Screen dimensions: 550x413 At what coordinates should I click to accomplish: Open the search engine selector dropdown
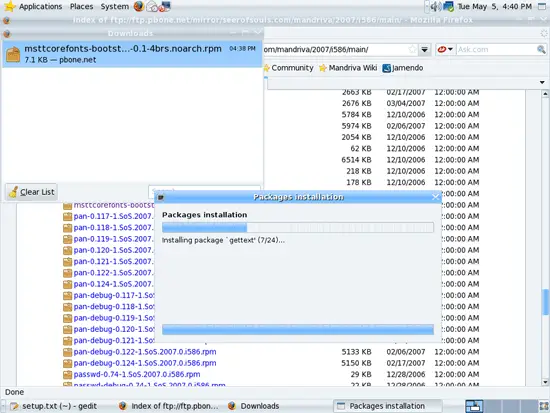pyautogui.click(x=445, y=49)
